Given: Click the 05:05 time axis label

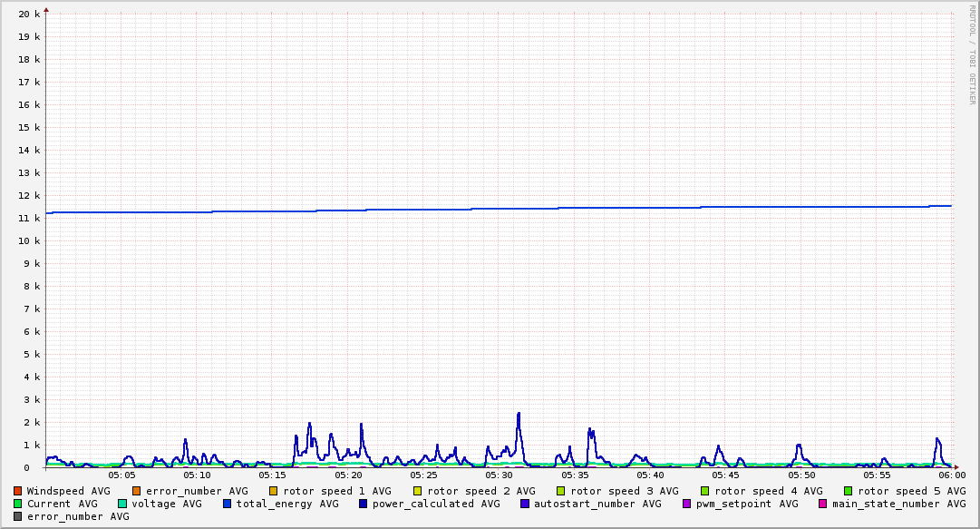Looking at the screenshot, I should coord(121,475).
